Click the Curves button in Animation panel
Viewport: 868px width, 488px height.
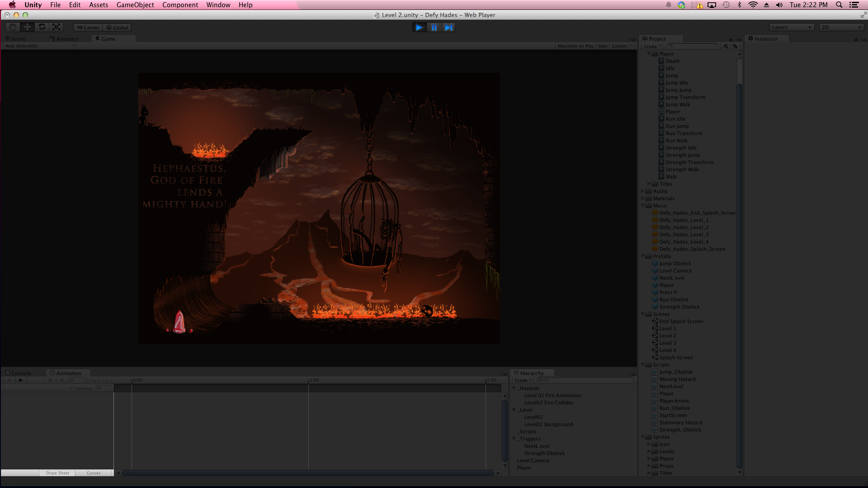click(94, 473)
